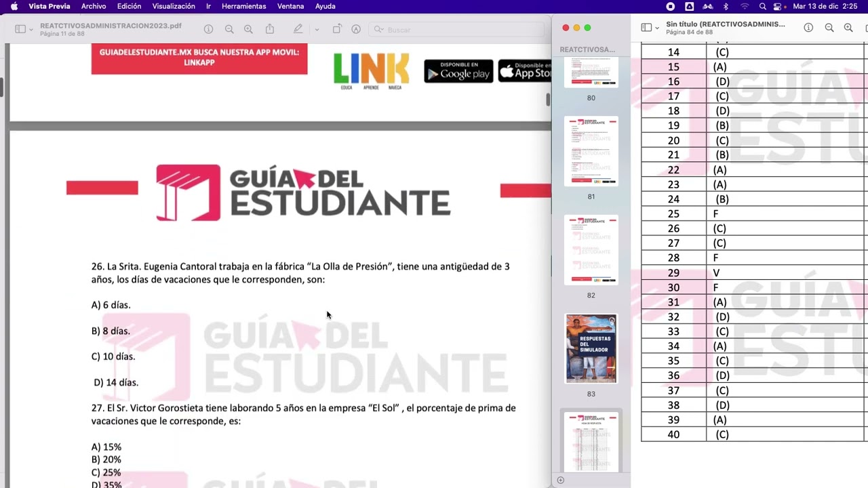Open the Ir menu
The height and width of the screenshot is (488, 868).
click(x=208, y=6)
